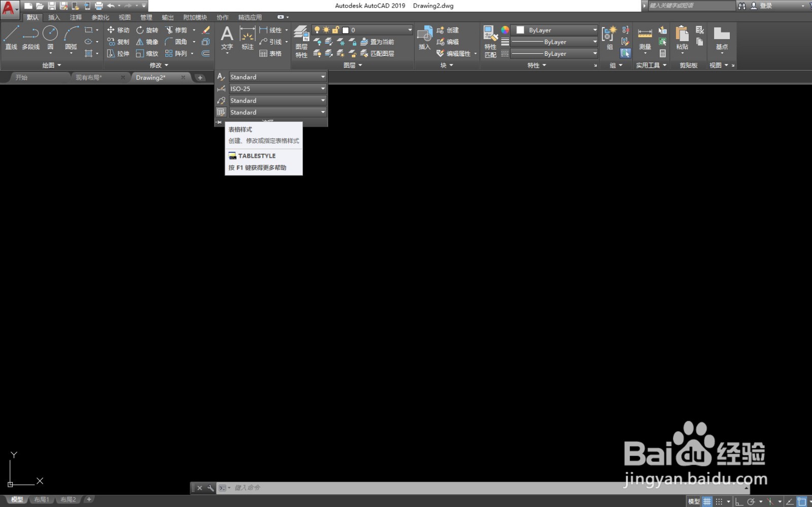Image resolution: width=812 pixels, height=507 pixels.
Task: Click the color wheel icon in properties panel
Action: 505,30
